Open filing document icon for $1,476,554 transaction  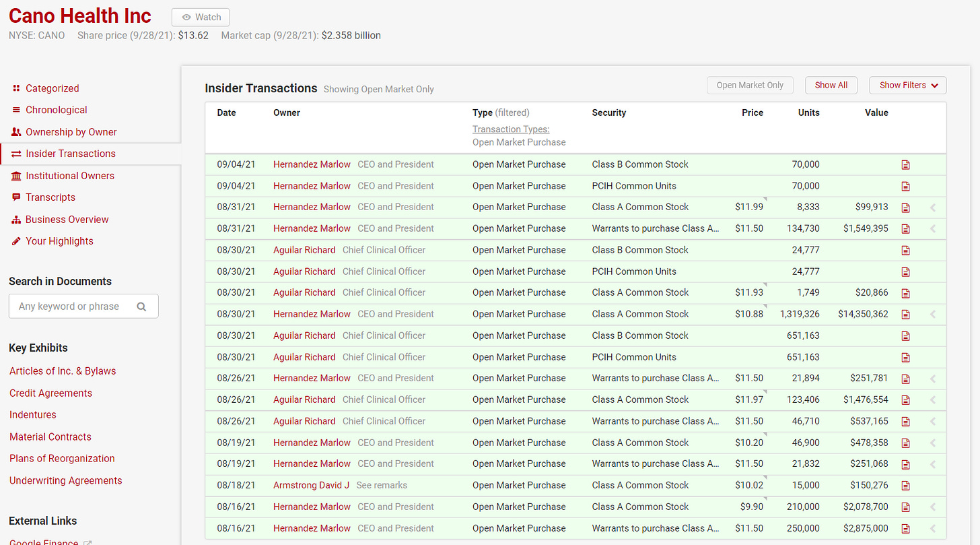pos(905,400)
